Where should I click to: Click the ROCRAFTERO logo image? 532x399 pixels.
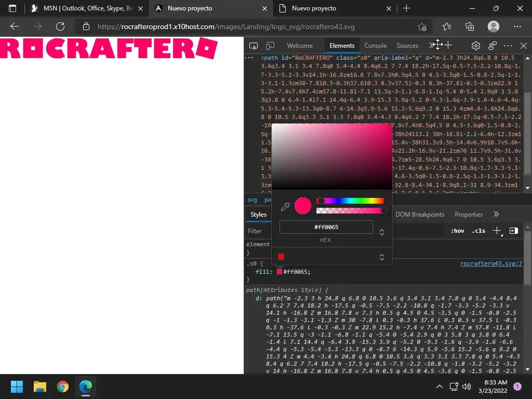pyautogui.click(x=109, y=48)
